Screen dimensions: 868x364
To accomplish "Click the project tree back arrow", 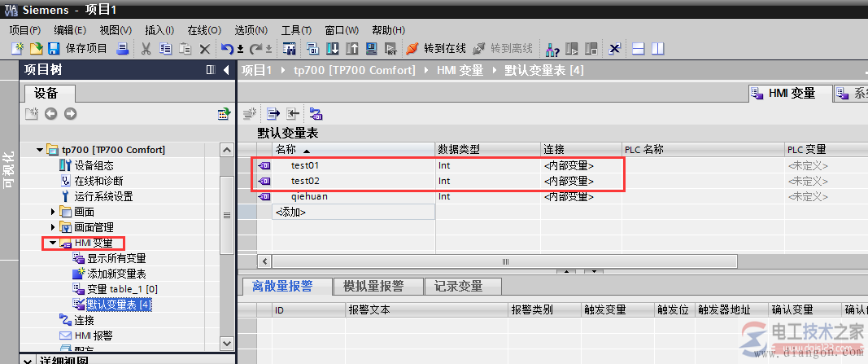I will 51,114.
